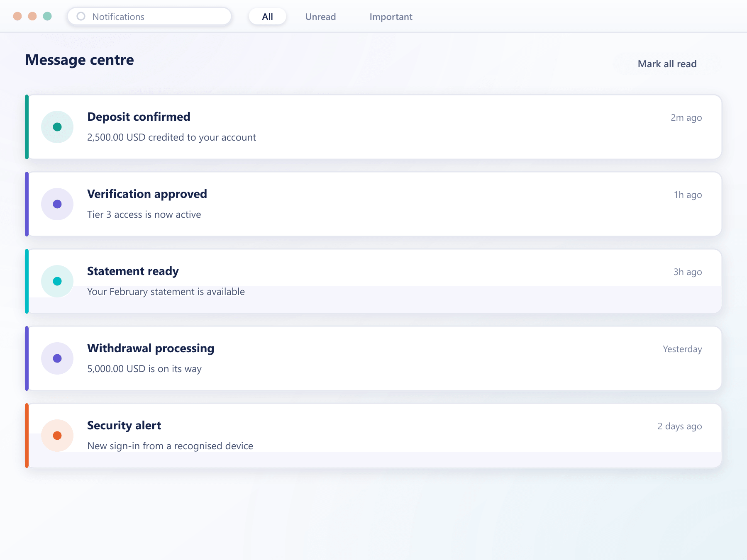Switch to the Important tab
Screen dimensions: 747x560
[x=391, y=17]
